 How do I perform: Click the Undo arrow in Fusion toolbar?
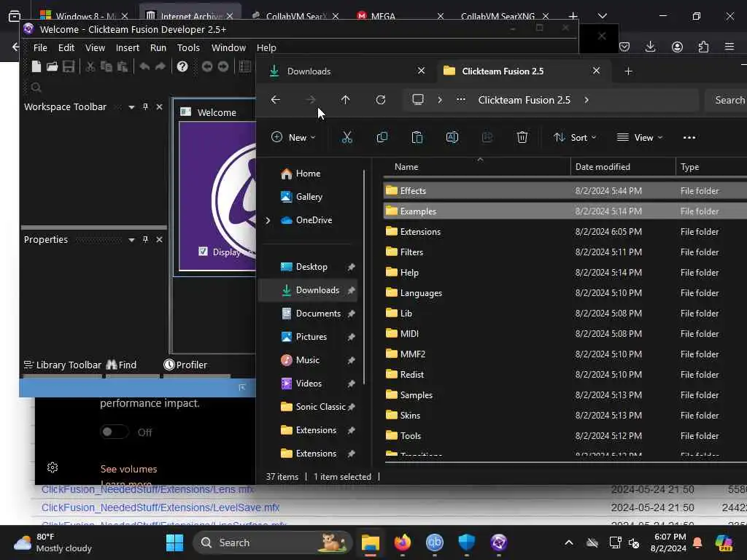tap(144, 66)
